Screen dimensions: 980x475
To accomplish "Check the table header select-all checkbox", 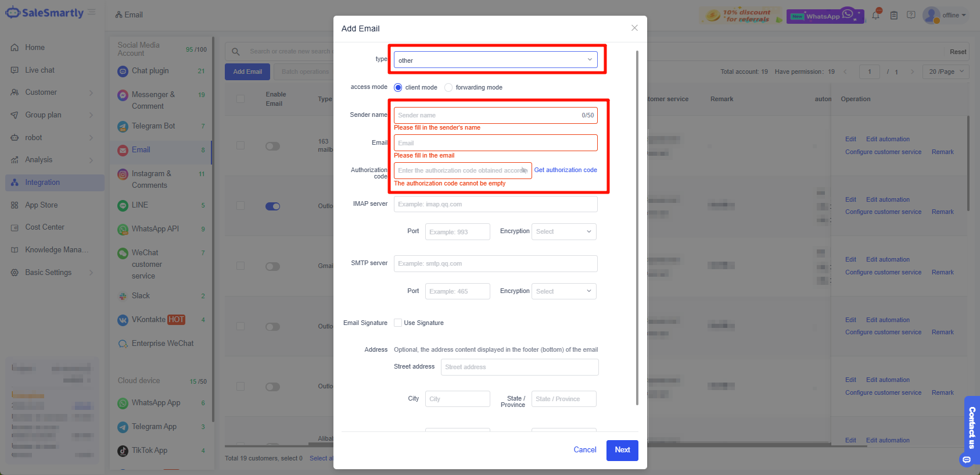I will (x=240, y=99).
